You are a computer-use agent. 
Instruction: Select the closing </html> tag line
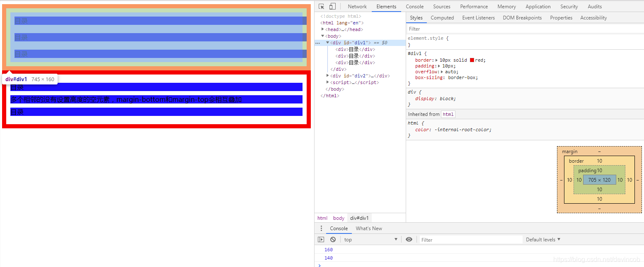329,96
